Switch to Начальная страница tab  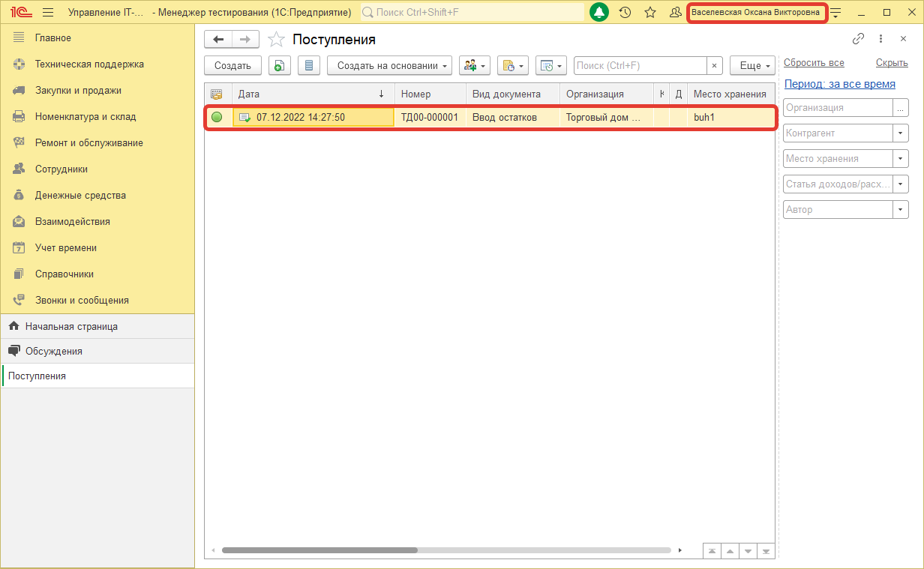[71, 327]
